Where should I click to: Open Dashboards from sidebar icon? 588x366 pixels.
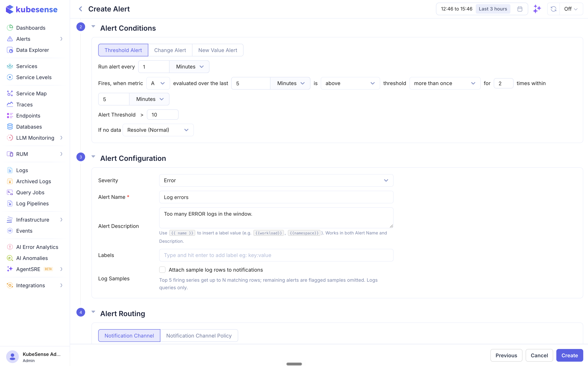10,27
